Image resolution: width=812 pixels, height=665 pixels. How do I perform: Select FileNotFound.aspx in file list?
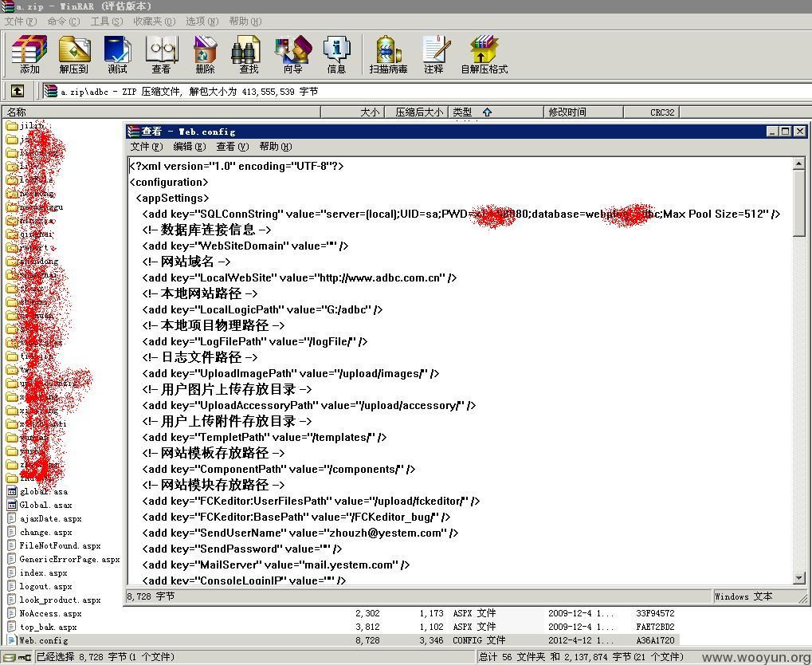tap(60, 545)
